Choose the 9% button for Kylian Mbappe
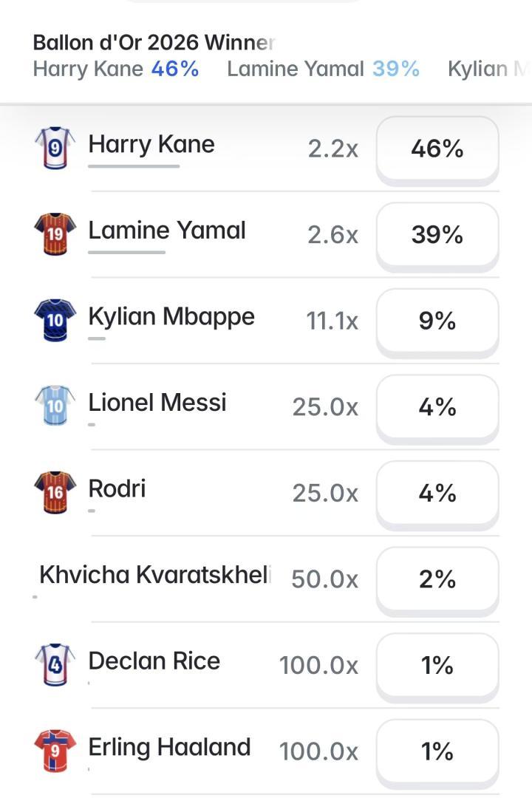This screenshot has height=798, width=532. (437, 321)
